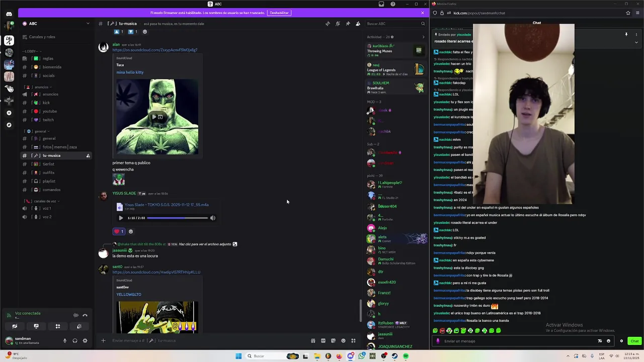Add reaction next to heart reaction
The image size is (644, 362).
131,231
